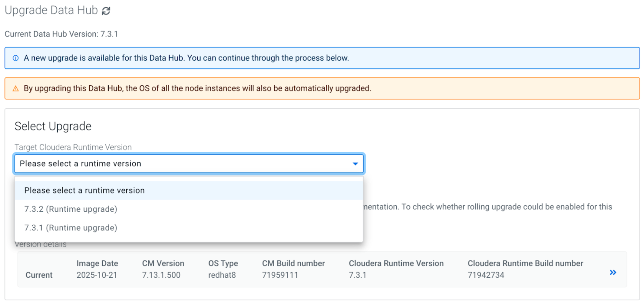Pick the highlighted placeholder runtime version option
Viewport: 644px width, 306px height.
[84, 190]
